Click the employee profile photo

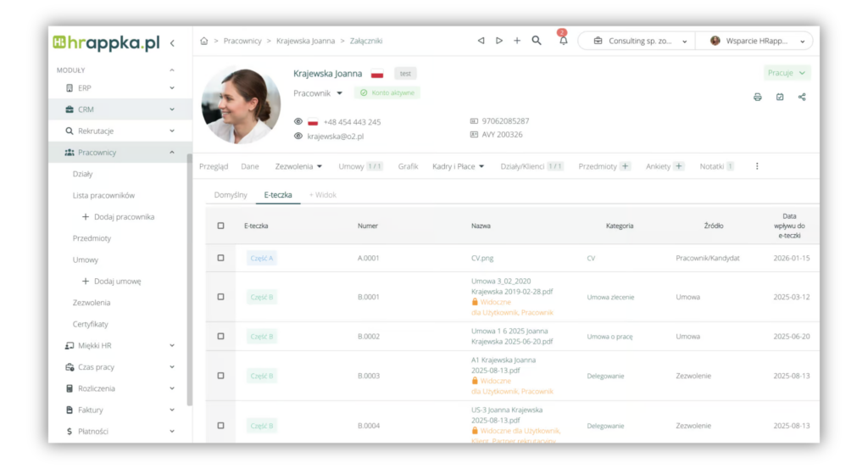[241, 105]
